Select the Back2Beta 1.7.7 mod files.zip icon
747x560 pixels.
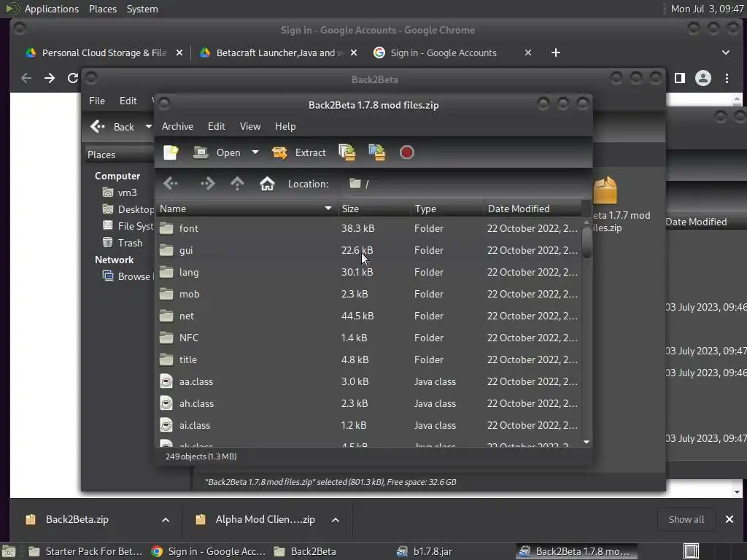[605, 190]
